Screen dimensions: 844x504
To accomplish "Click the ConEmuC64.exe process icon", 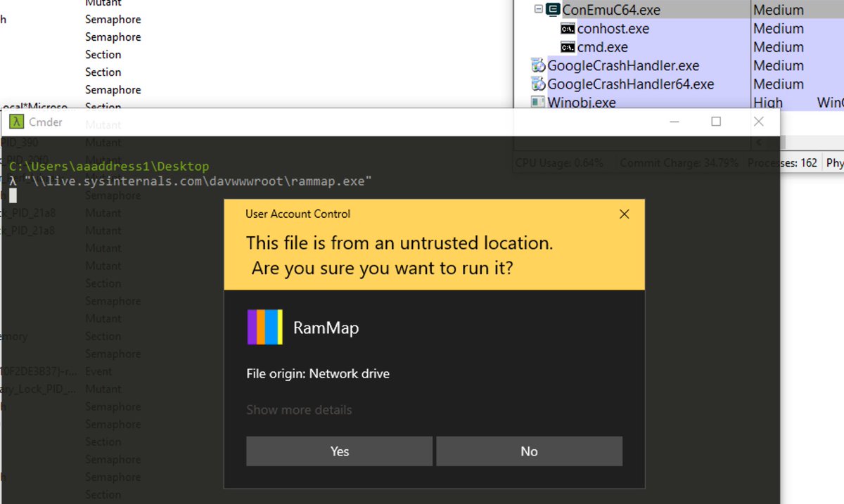I will 553,10.
